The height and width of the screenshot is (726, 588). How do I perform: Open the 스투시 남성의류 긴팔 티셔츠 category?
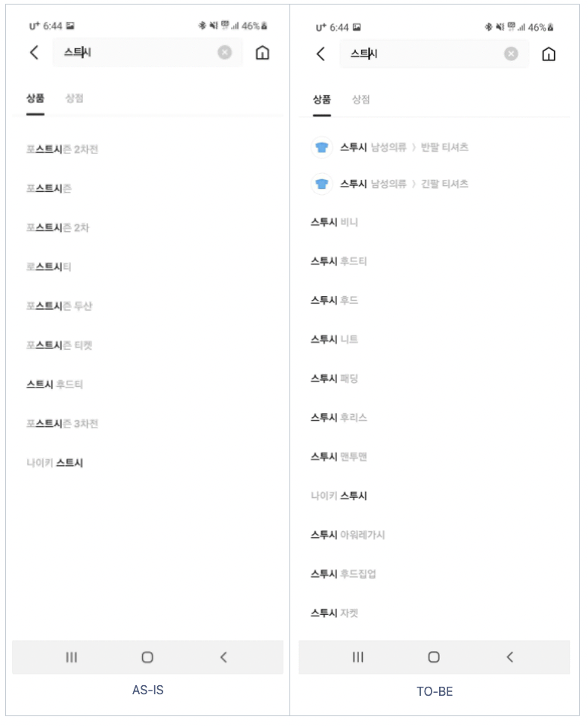click(404, 184)
